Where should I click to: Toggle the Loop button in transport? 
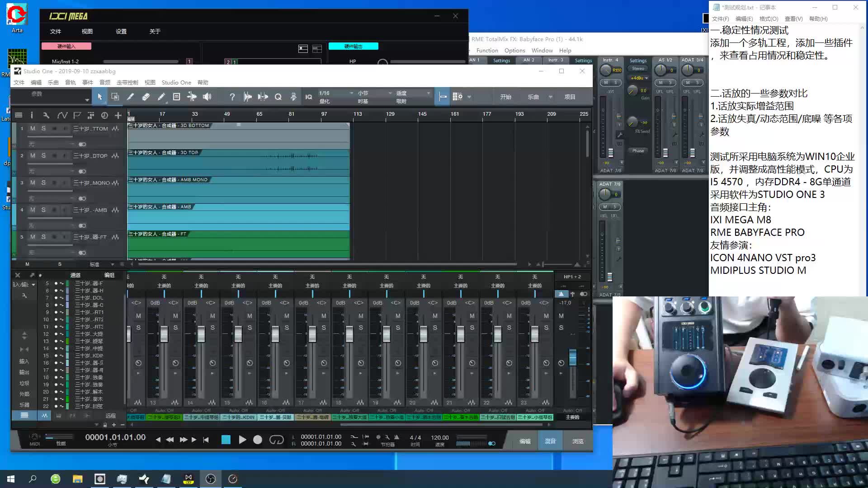(x=276, y=440)
